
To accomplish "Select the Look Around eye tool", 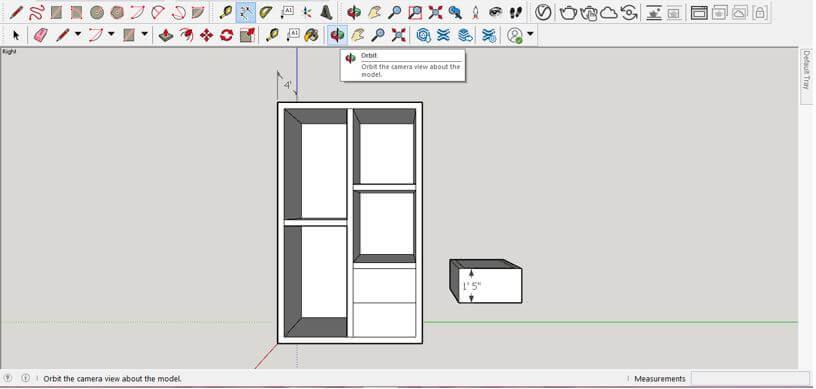I will point(495,12).
